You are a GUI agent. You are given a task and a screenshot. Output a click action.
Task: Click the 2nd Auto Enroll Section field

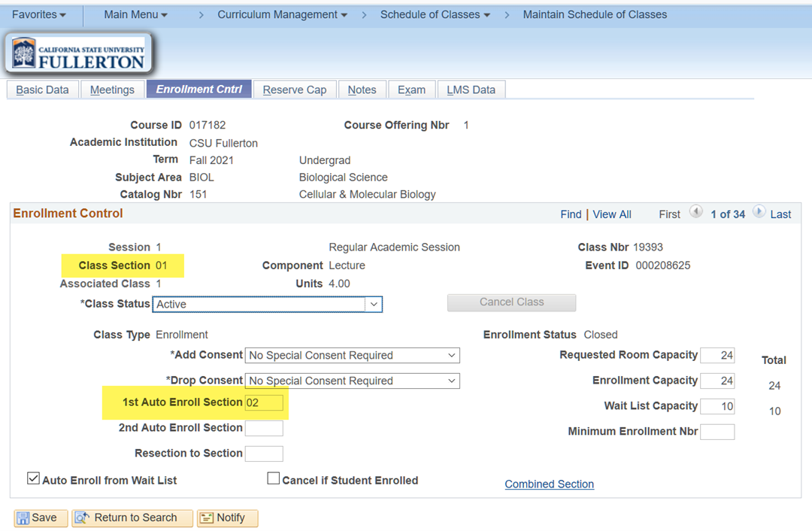pos(264,428)
